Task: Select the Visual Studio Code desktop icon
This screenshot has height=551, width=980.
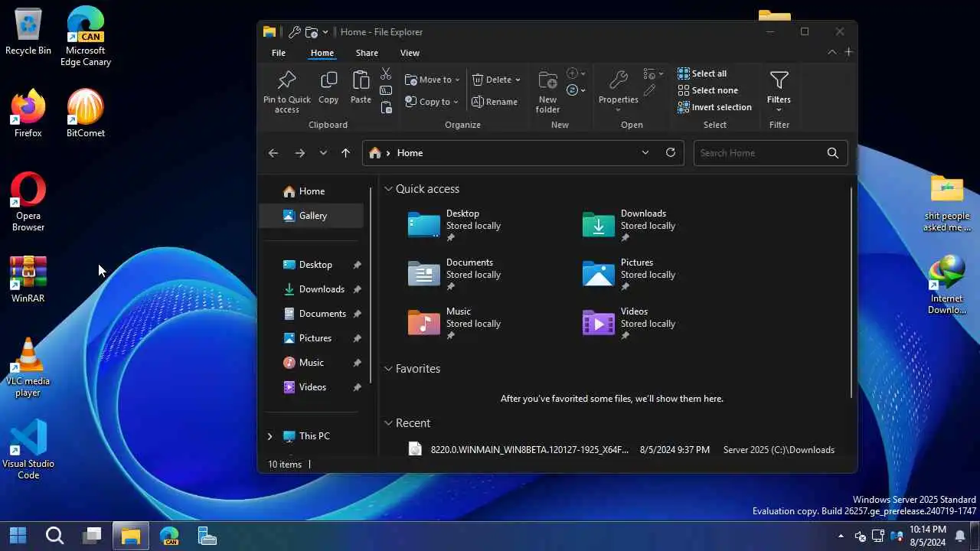Action: [x=28, y=450]
